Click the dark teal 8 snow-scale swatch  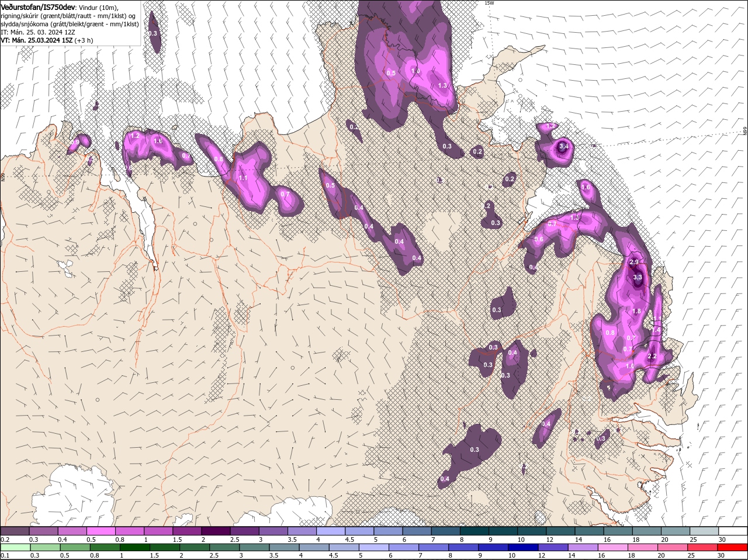tap(474, 531)
